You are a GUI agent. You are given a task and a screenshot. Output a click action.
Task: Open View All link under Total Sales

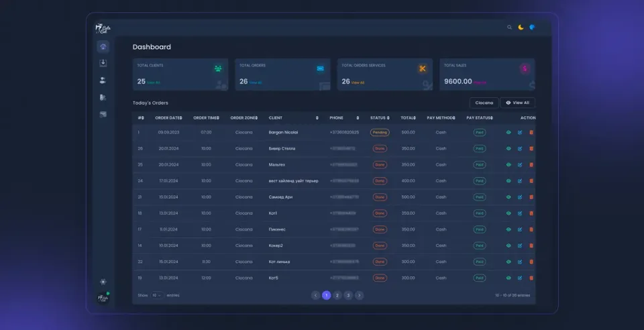(480, 82)
